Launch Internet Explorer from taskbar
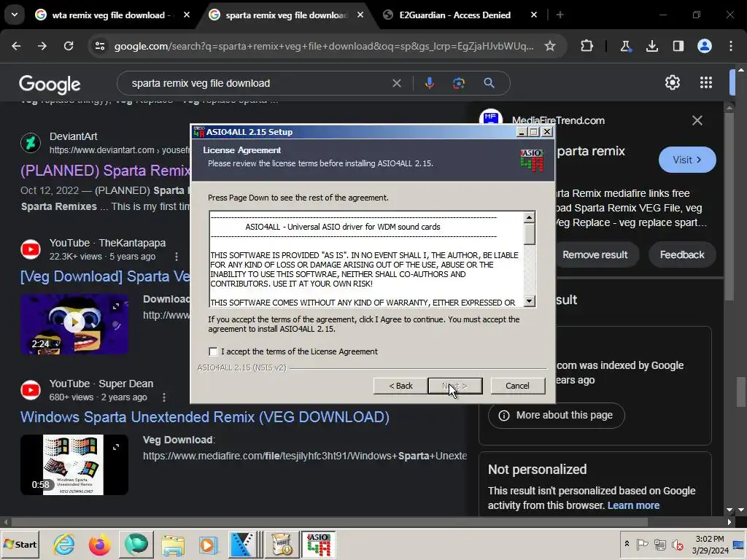This screenshot has width=747, height=560. [x=63, y=544]
